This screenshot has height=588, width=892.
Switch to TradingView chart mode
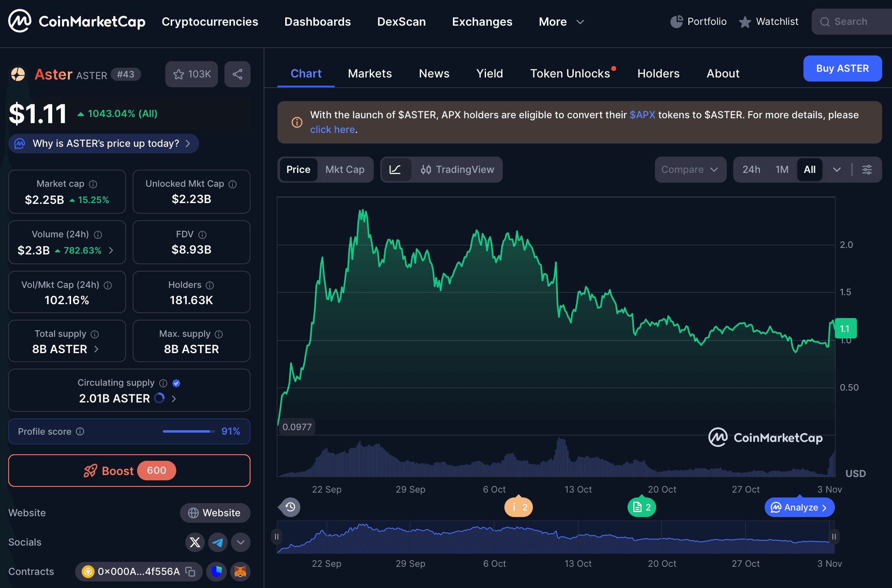coord(457,170)
